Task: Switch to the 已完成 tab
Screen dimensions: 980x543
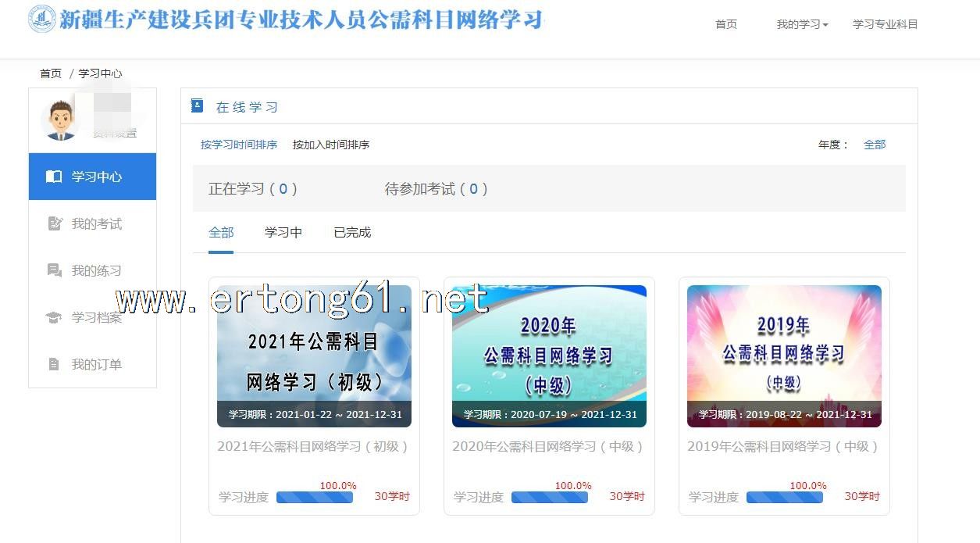Action: coord(352,233)
